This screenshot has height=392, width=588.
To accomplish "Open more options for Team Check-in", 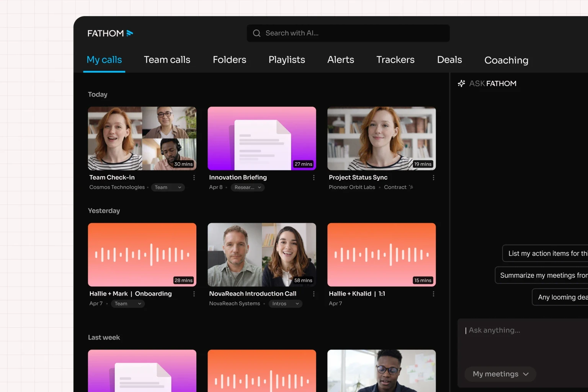I will (194, 178).
